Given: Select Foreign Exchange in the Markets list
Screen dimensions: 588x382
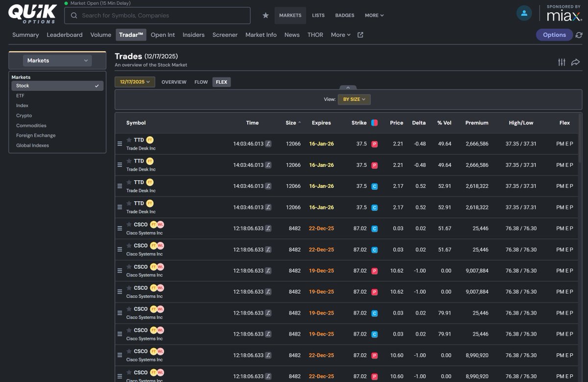Looking at the screenshot, I should [x=57, y=135].
